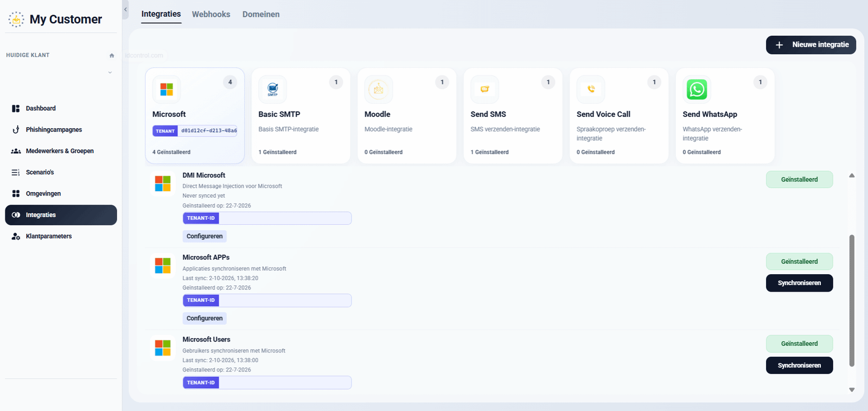Switch to the Webhooks tab
868x411 pixels.
pyautogui.click(x=211, y=14)
